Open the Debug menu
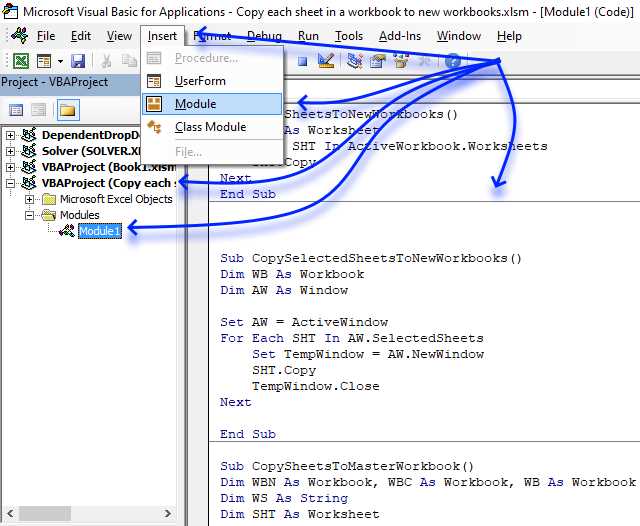Screen dimensions: 640x526 point(264,36)
